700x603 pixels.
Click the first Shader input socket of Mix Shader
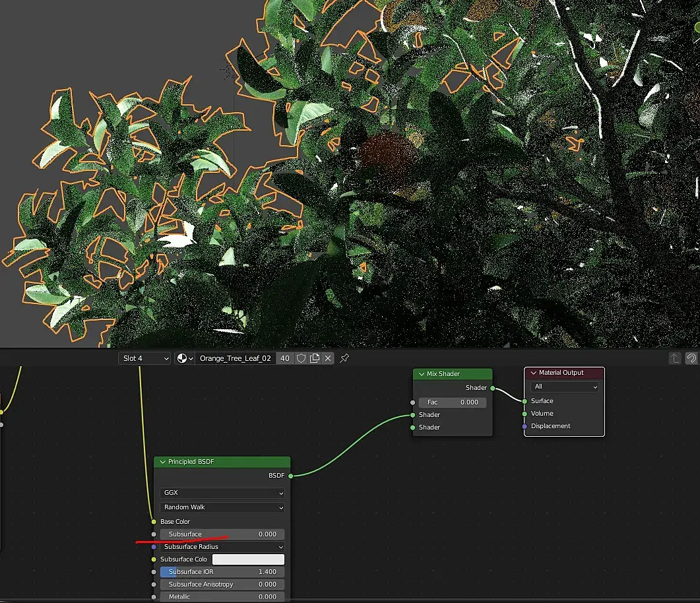(x=413, y=415)
